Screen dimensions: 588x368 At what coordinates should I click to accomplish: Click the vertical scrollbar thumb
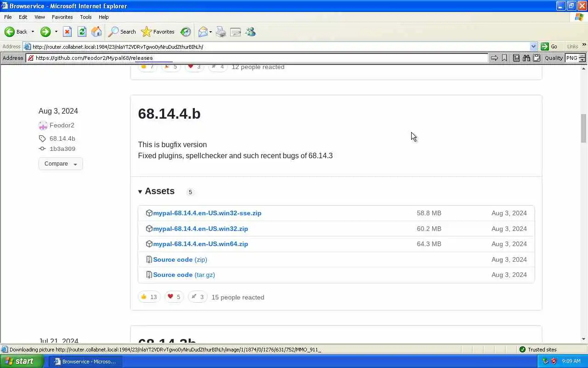coord(584,128)
